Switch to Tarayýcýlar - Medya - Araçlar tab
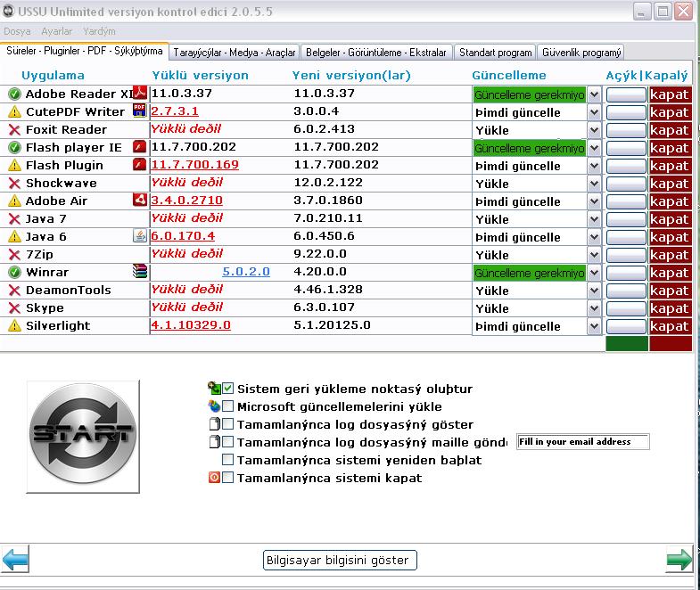Screen dimensions: 700x590 [x=235, y=53]
